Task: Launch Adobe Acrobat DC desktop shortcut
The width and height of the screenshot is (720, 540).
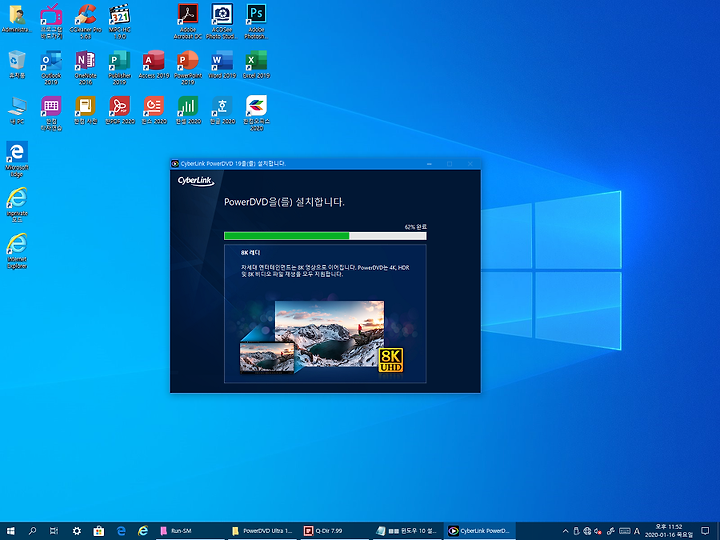Action: coord(188,21)
